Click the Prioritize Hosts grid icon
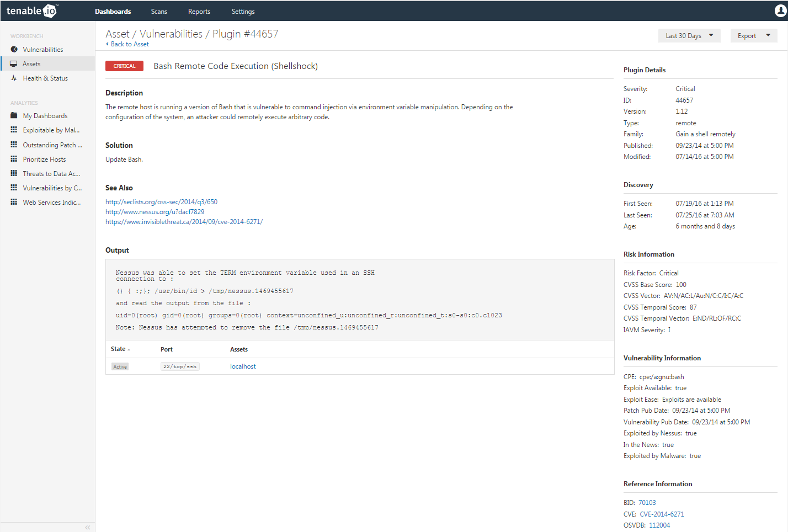Screen dimensions: 788x532 coord(14,159)
